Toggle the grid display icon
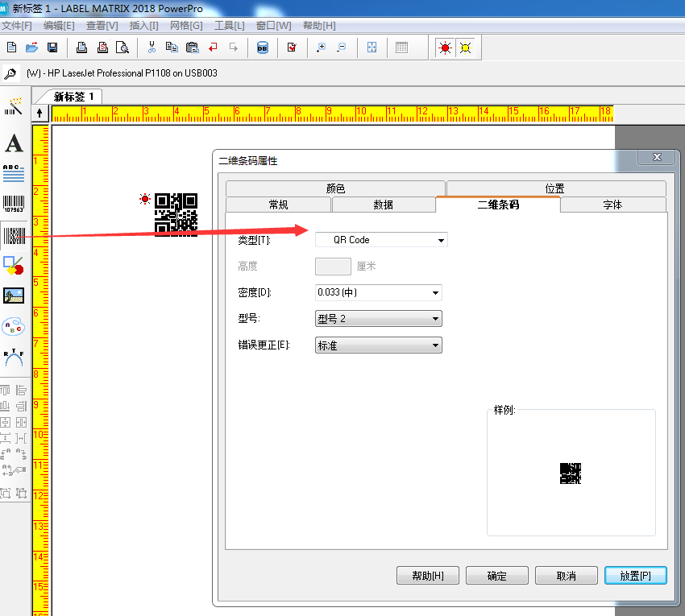 pyautogui.click(x=401, y=48)
